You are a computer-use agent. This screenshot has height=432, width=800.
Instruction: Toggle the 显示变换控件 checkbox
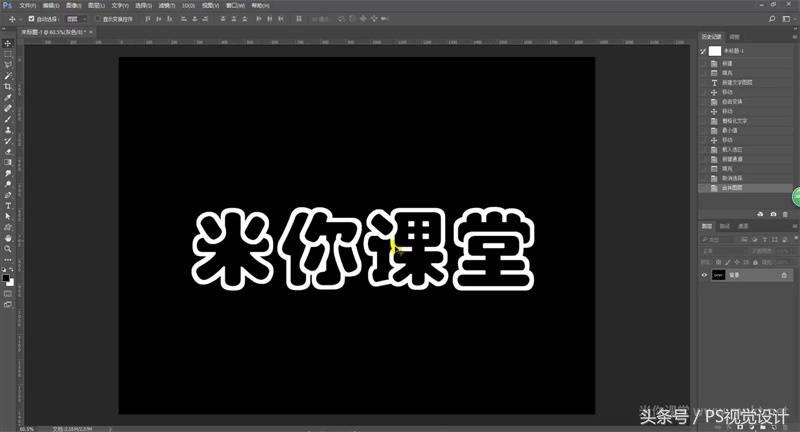(x=98, y=19)
